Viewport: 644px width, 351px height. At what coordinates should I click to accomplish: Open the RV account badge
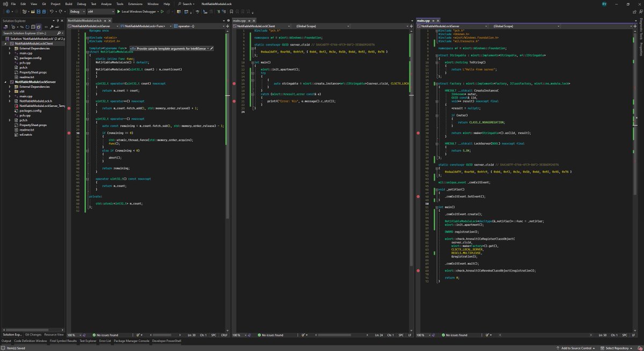604,4
